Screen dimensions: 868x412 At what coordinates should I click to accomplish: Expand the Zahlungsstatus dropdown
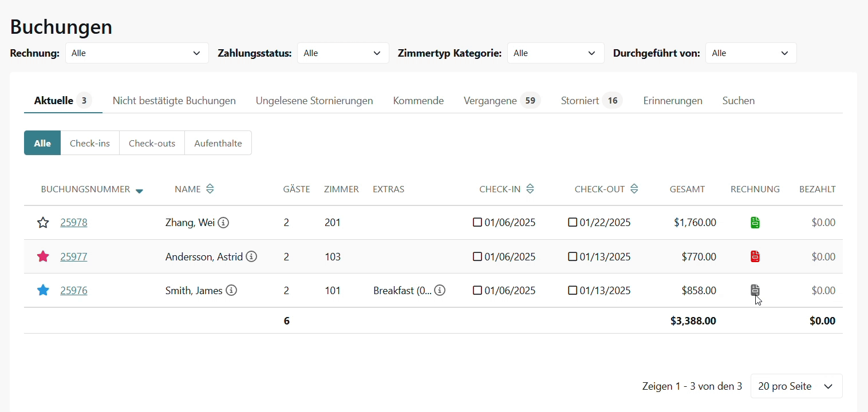pyautogui.click(x=342, y=53)
